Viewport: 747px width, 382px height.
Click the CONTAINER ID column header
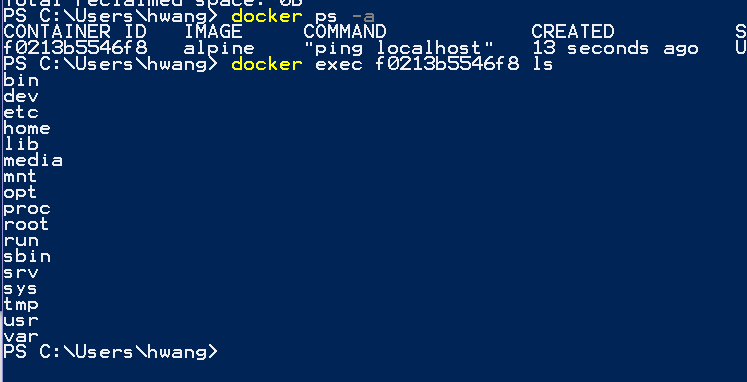tap(76, 32)
